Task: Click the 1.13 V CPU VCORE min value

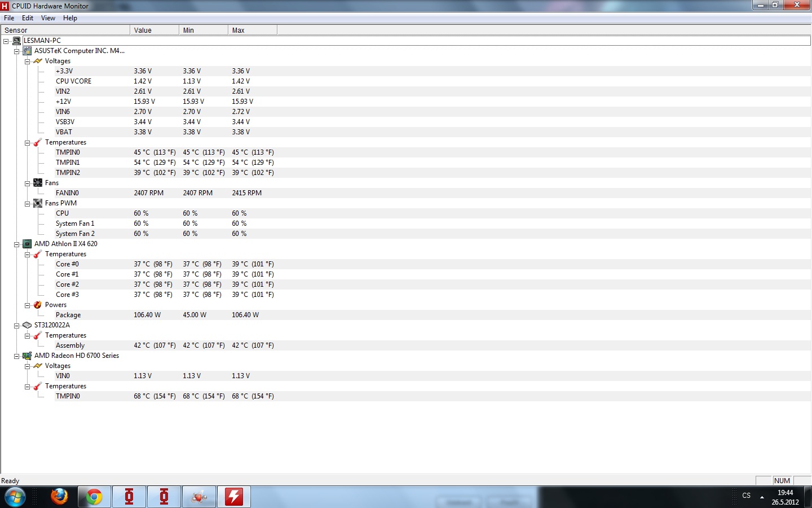Action: pyautogui.click(x=192, y=81)
